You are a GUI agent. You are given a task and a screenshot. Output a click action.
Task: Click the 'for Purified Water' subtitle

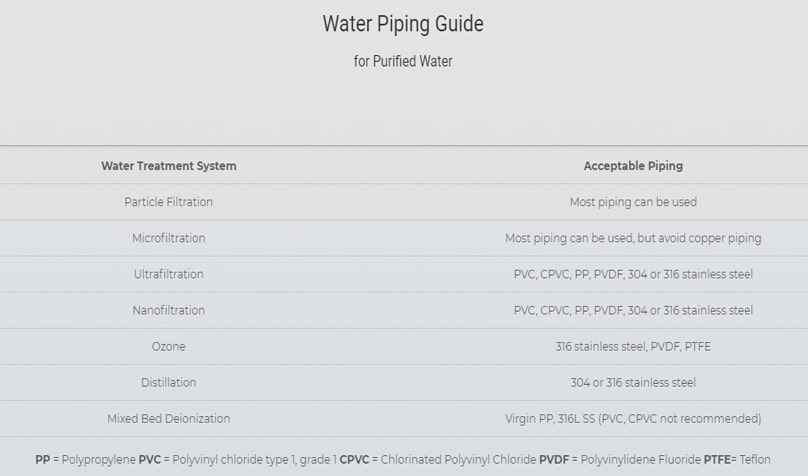(403, 62)
